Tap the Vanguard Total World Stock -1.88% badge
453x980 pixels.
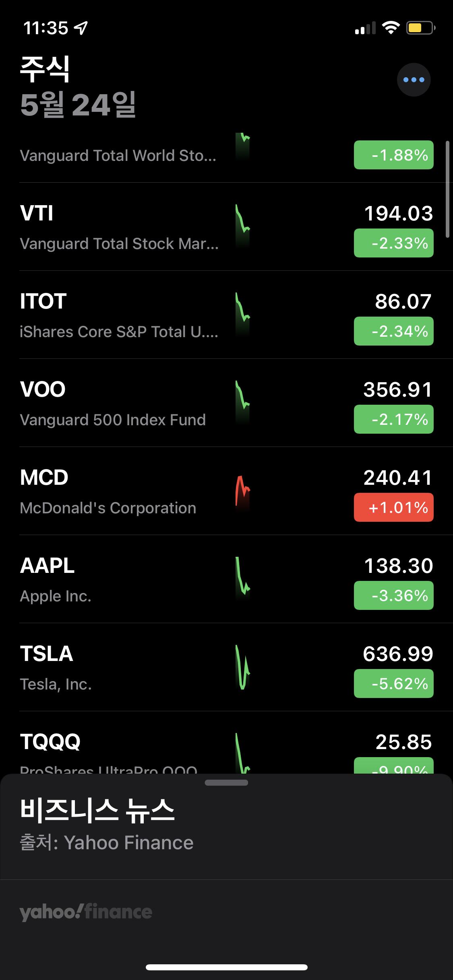[x=393, y=155]
